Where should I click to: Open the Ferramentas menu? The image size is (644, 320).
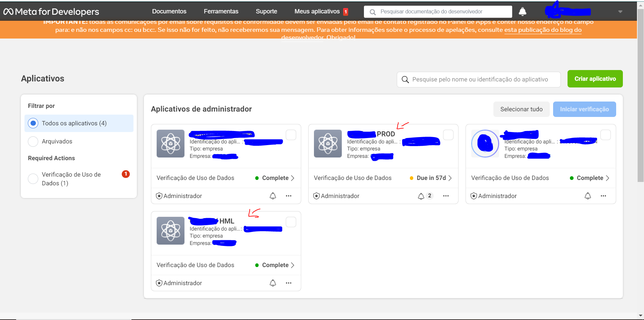[x=221, y=11]
